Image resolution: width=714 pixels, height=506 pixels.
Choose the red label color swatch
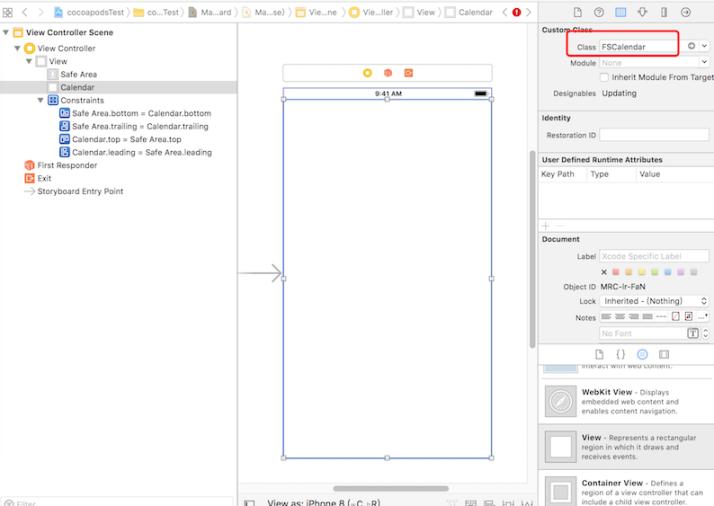tap(616, 272)
